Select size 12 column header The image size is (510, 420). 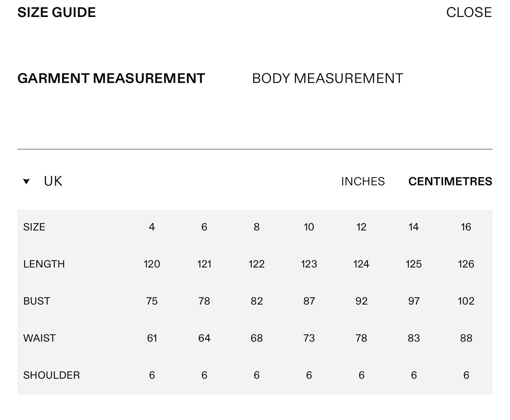click(361, 227)
